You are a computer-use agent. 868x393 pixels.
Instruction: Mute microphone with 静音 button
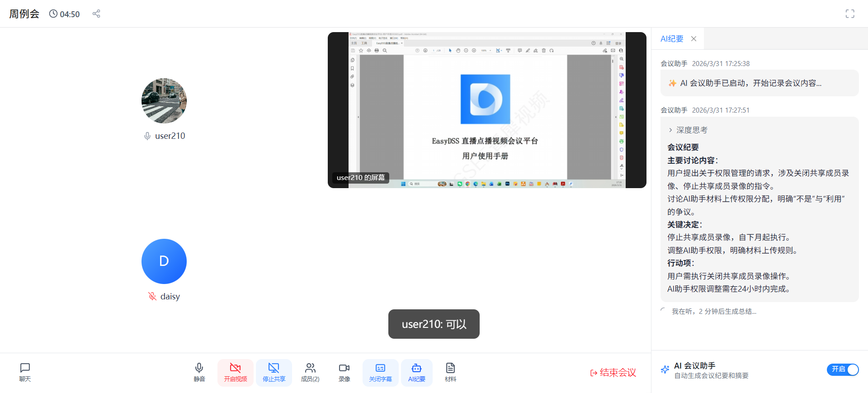(199, 373)
